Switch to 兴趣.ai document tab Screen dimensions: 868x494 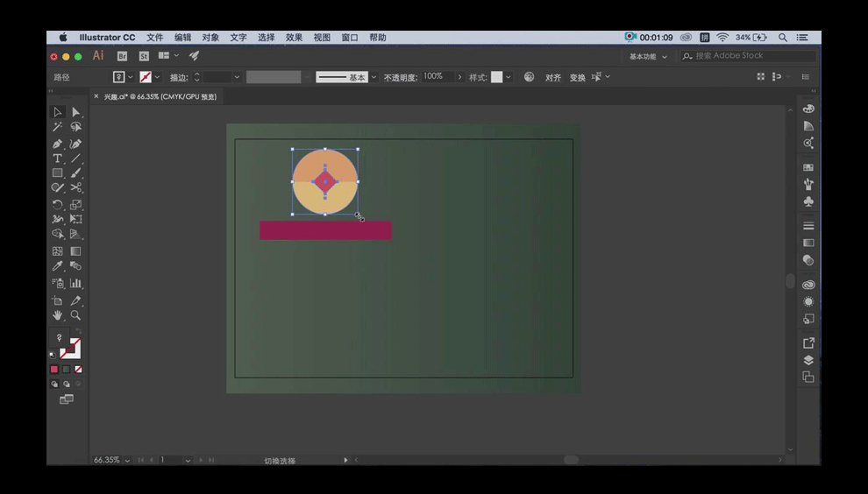160,97
